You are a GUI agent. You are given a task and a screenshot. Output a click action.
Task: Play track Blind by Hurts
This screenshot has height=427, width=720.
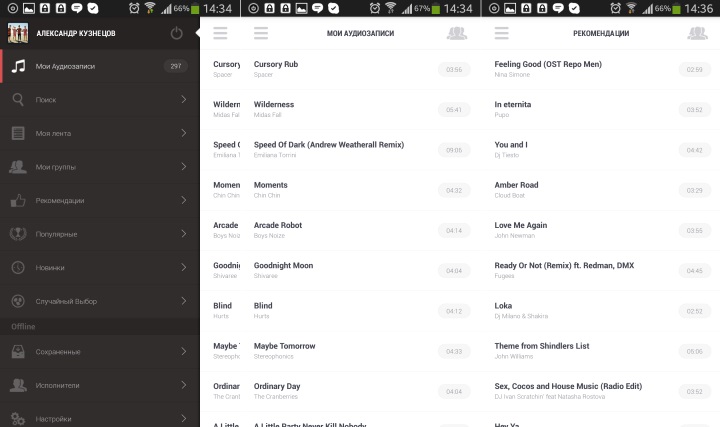pyautogui.click(x=360, y=311)
